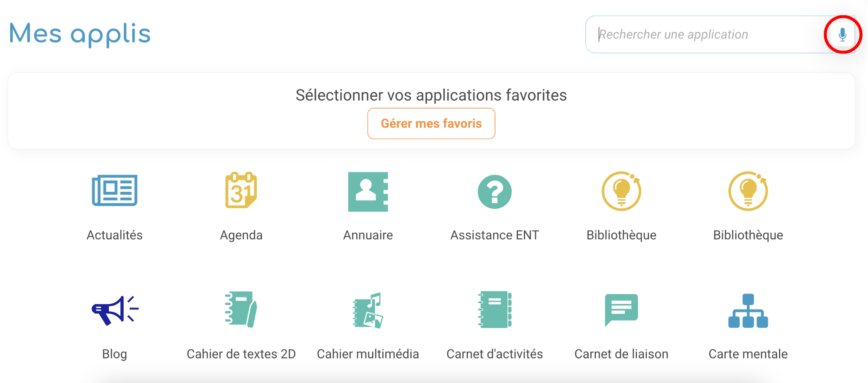Launch Carnet d'activités notebook app
This screenshot has height=383, width=868.
pos(495,310)
